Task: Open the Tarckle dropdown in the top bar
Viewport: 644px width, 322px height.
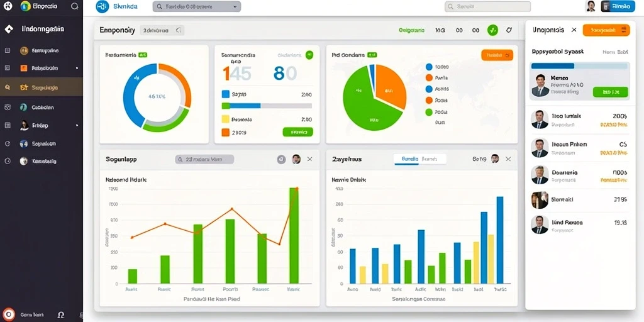Action: [197, 6]
